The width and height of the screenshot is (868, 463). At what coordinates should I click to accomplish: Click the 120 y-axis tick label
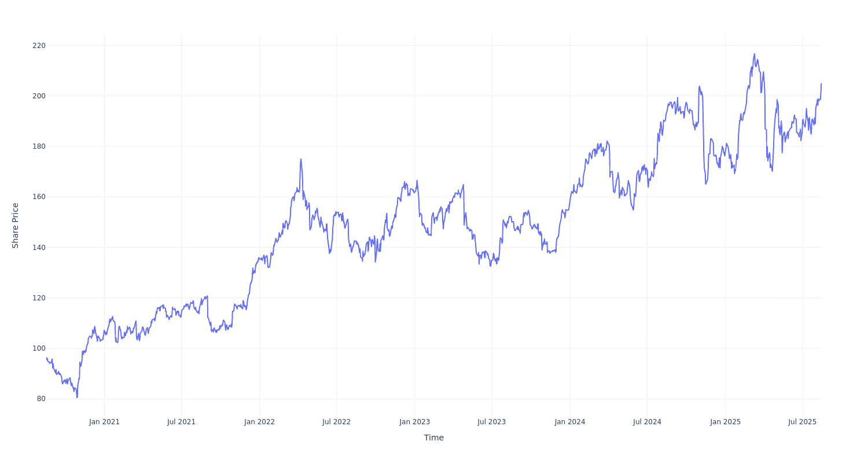click(39, 298)
